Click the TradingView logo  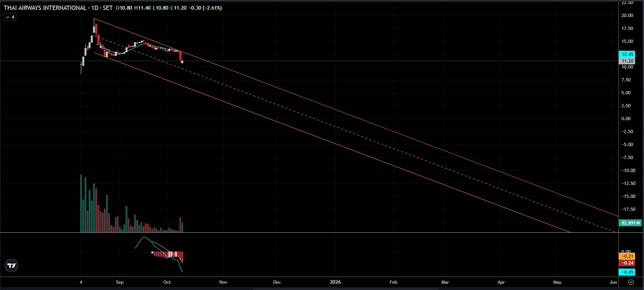[x=11, y=266]
